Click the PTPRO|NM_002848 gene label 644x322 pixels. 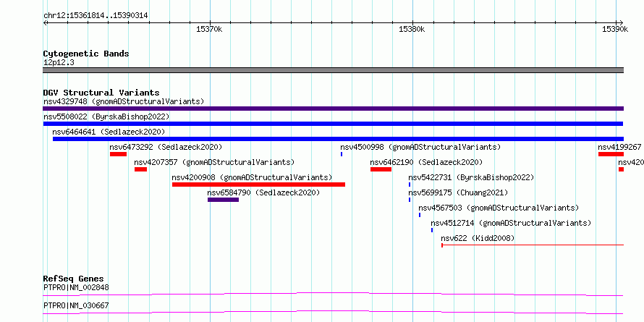click(76, 287)
